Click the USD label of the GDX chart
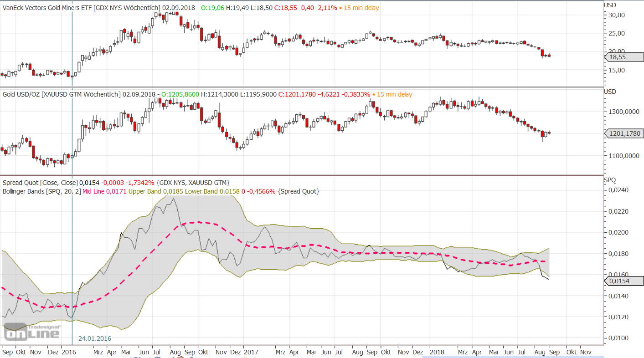This screenshot has height=358, width=644. click(610, 5)
